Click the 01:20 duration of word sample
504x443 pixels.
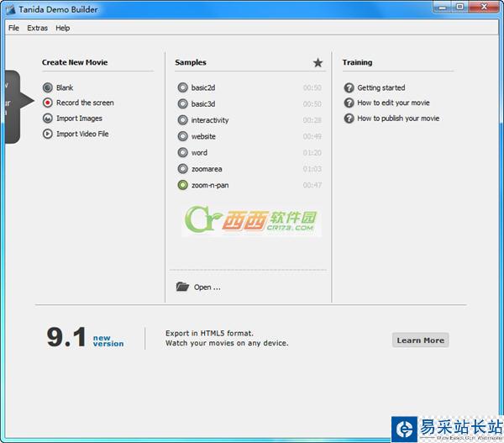click(312, 153)
